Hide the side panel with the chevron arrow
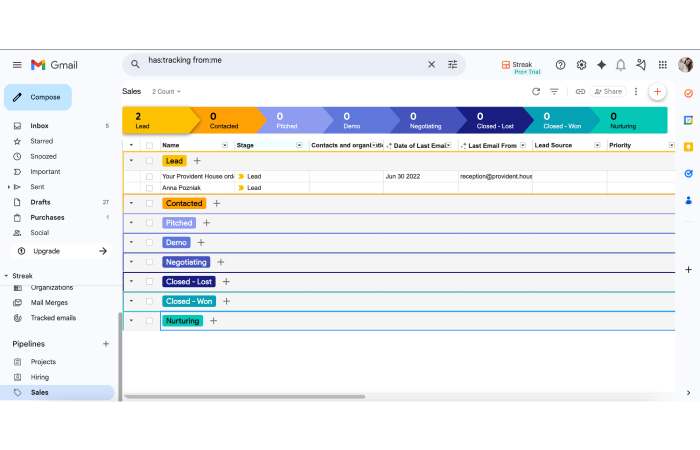The width and height of the screenshot is (700, 450). coord(688,392)
